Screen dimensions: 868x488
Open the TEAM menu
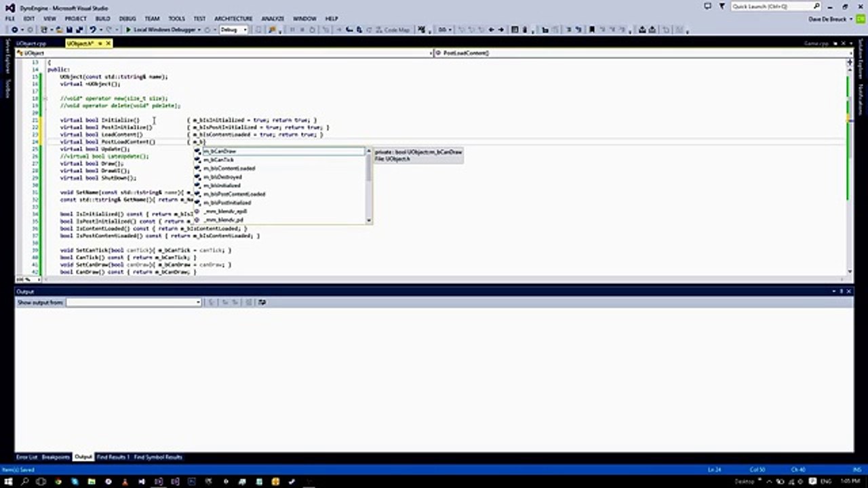(x=152, y=19)
